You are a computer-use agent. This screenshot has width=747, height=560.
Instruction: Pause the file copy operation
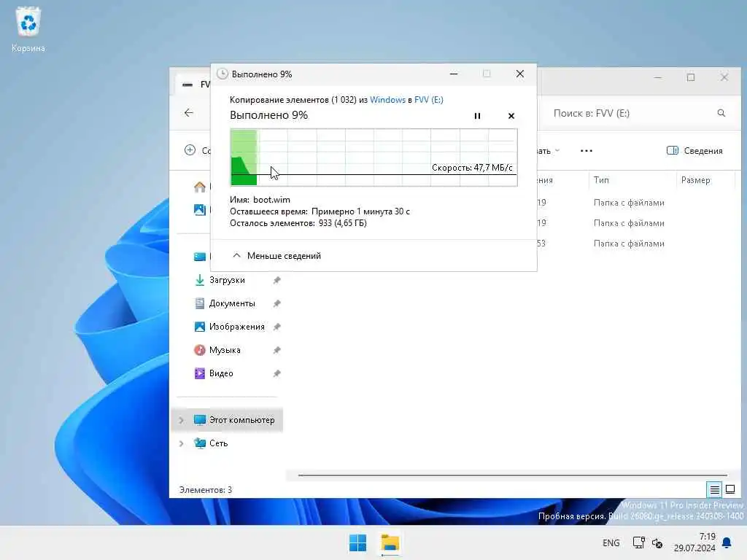[477, 116]
